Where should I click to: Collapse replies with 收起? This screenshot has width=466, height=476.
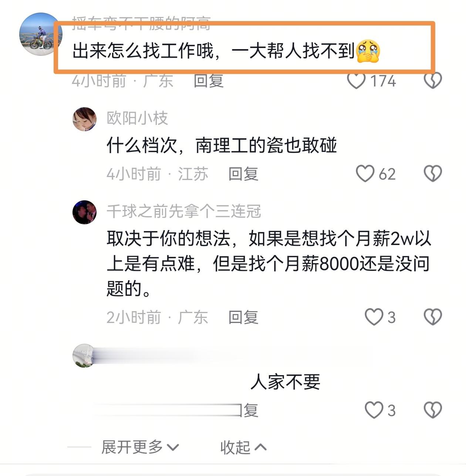click(243, 447)
